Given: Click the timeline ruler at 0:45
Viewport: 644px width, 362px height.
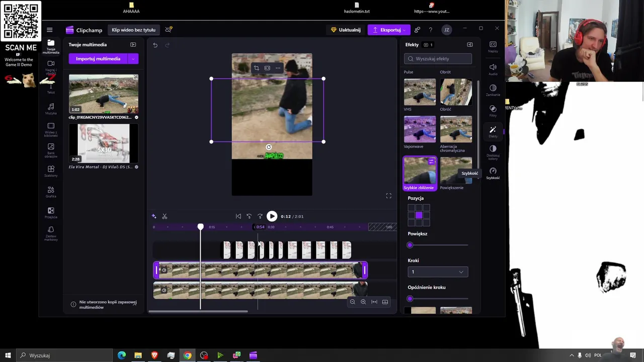Looking at the screenshot, I should pos(330,227).
